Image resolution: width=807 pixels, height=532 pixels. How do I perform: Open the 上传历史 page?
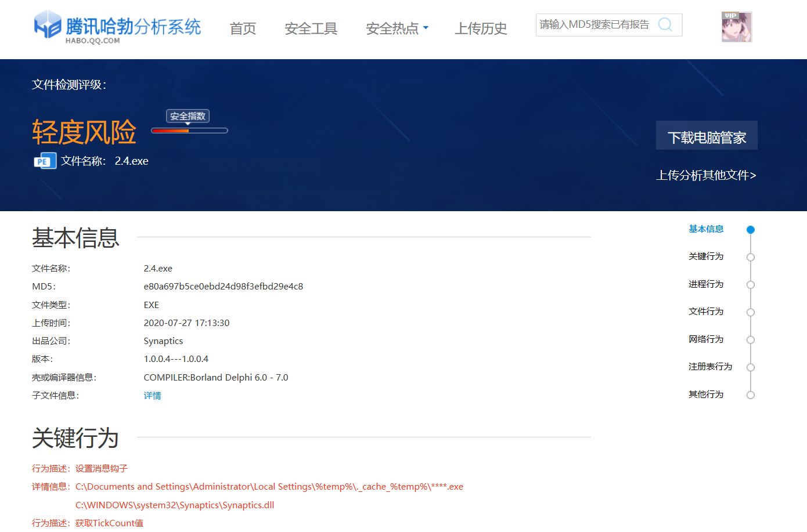(x=481, y=28)
